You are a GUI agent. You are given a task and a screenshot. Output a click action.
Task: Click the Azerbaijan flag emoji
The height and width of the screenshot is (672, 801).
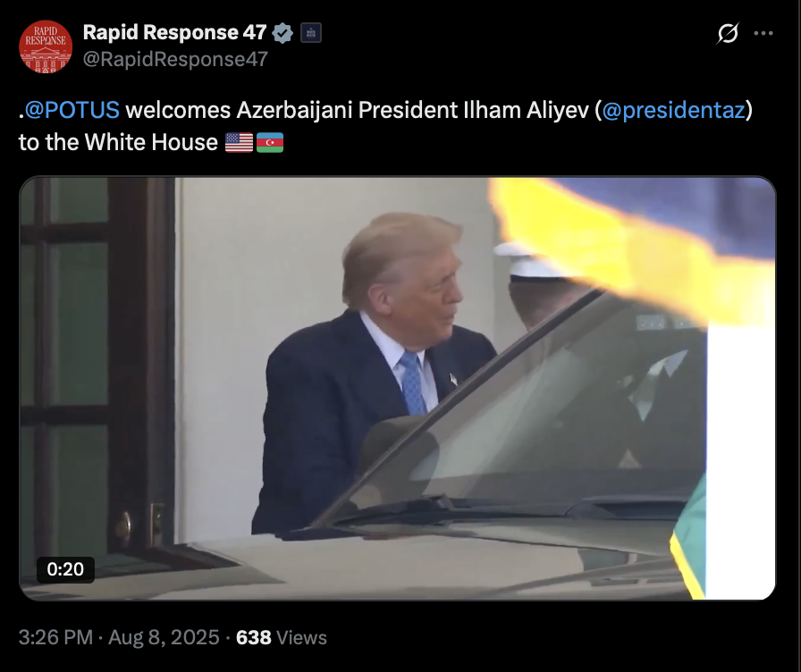270,142
